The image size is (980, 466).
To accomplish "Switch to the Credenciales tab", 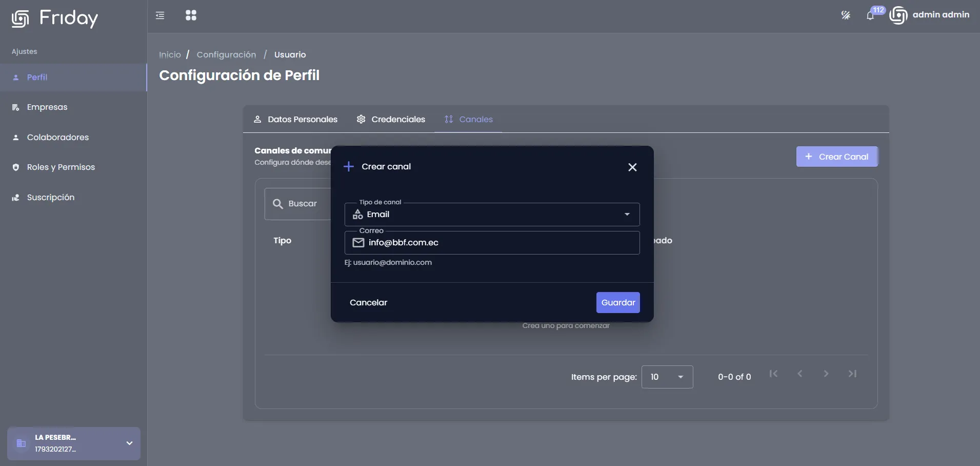I will click(391, 119).
